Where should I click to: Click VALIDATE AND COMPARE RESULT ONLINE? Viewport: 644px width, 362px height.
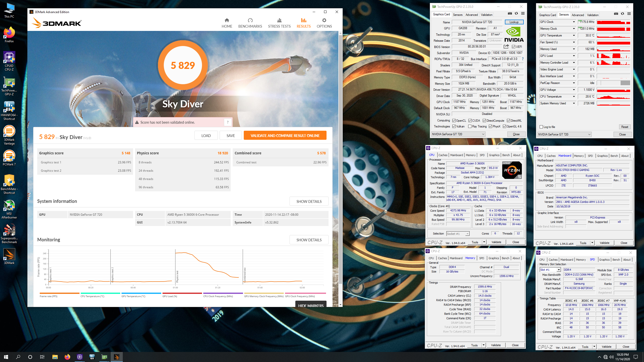coord(285,135)
